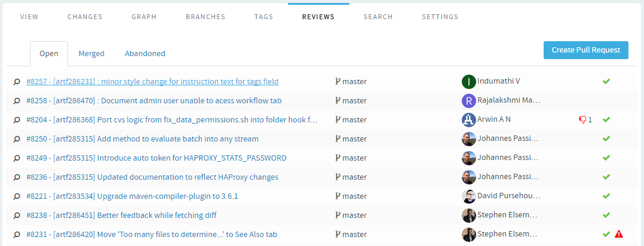644x246 pixels.
Task: Click magnifier icon beside review #8257
Action: [x=17, y=82]
